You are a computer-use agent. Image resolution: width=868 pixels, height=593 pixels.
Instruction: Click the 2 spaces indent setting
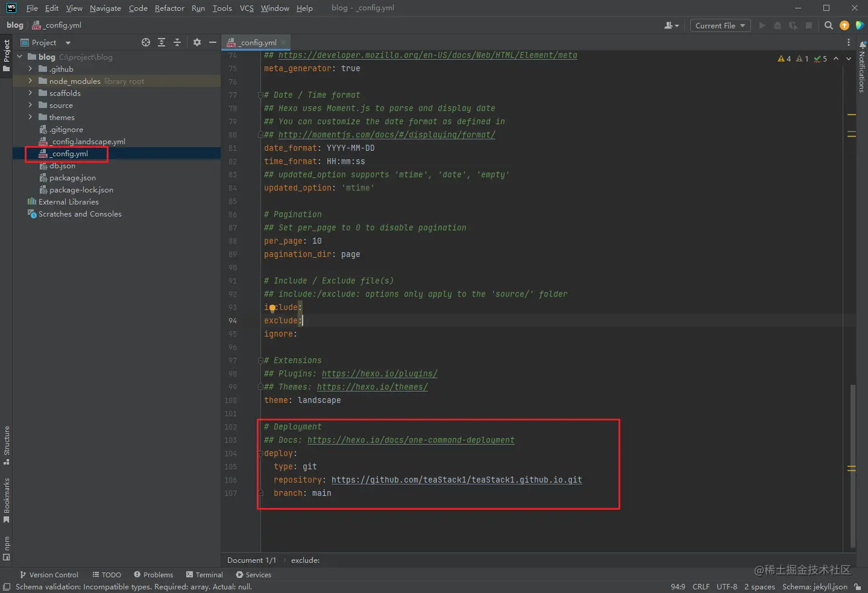coord(759,586)
